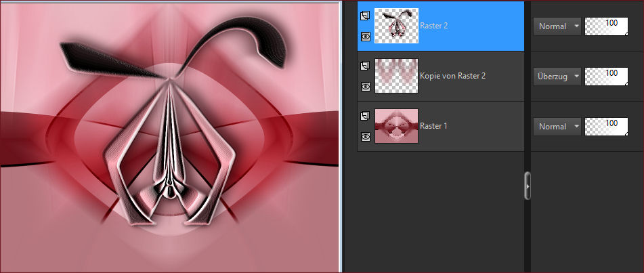Image resolution: width=644 pixels, height=273 pixels.
Task: Click the Raster 1 layer thumbnail
Action: [396, 126]
